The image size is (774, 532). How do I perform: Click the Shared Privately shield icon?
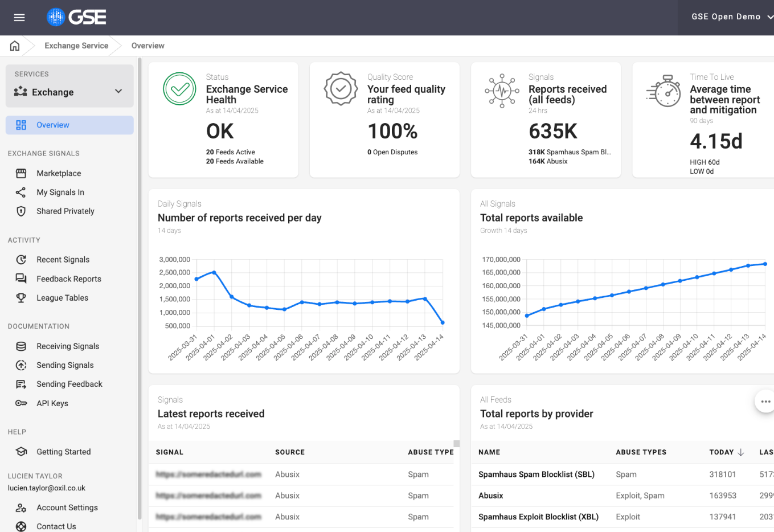pyautogui.click(x=21, y=211)
